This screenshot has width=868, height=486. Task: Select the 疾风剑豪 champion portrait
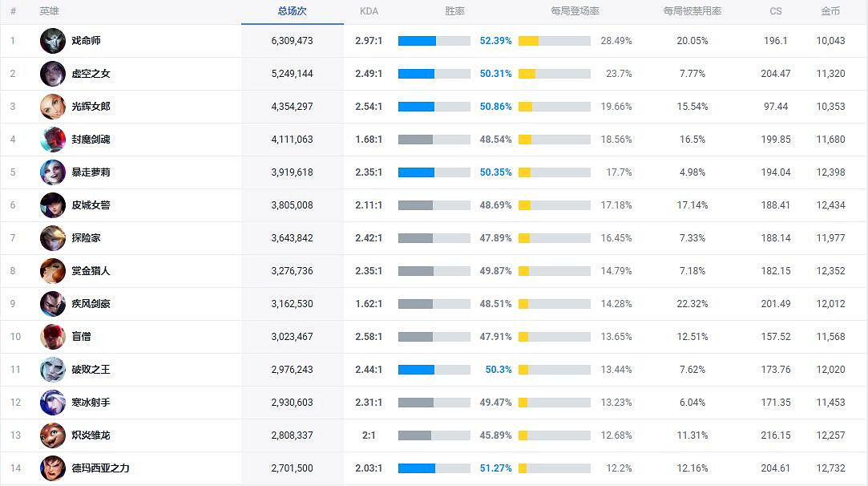pyautogui.click(x=52, y=303)
